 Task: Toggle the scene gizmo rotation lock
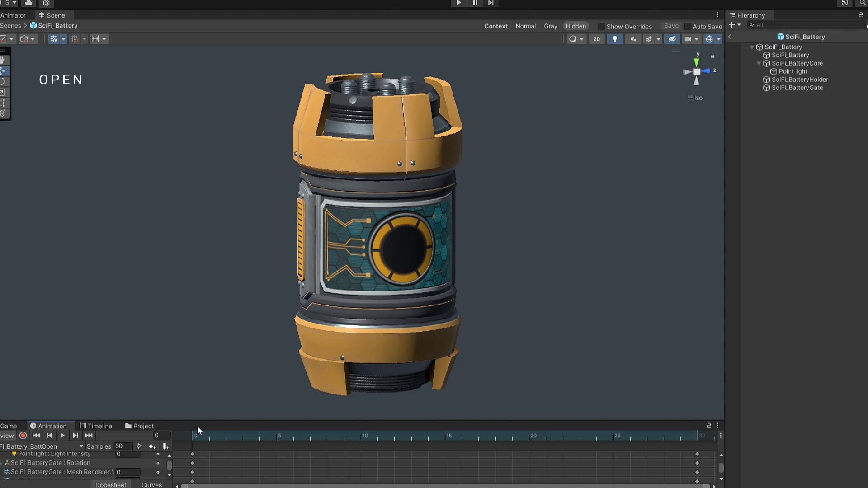[713, 56]
